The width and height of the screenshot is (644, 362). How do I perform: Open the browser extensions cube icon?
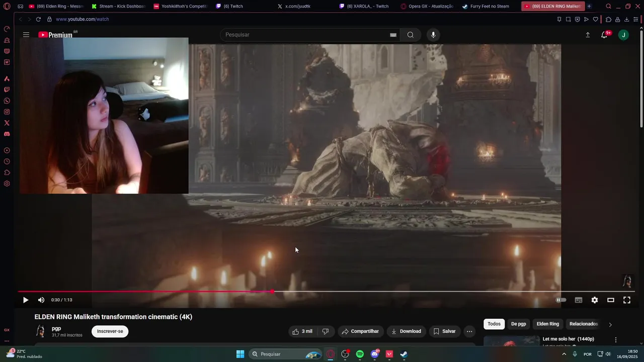[608, 19]
